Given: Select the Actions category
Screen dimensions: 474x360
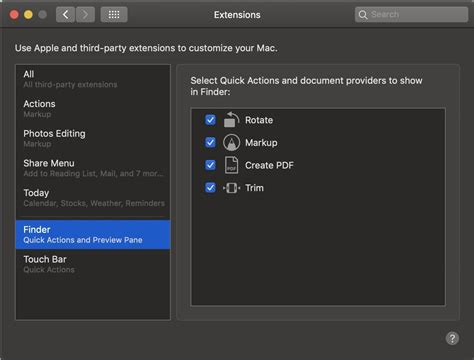Looking at the screenshot, I should click(x=93, y=109).
